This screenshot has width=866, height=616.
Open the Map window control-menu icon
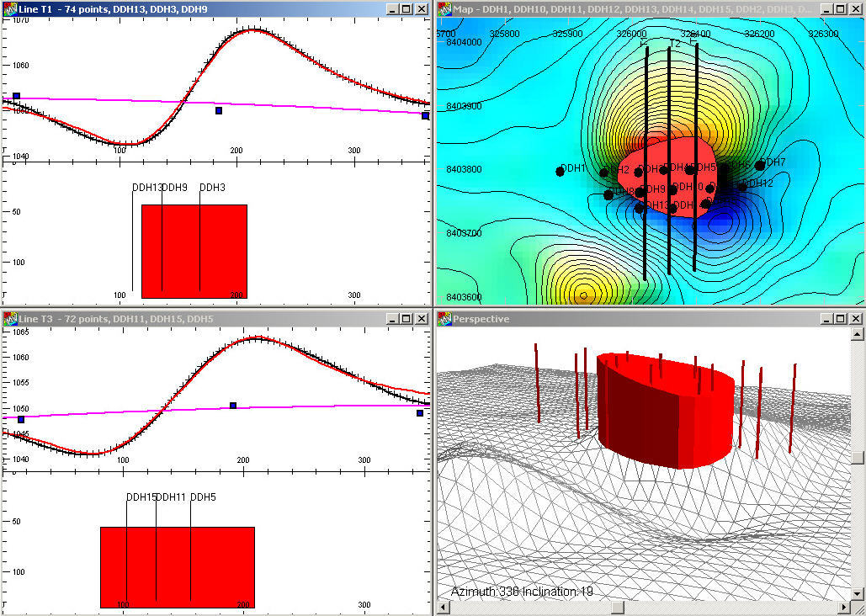click(x=444, y=8)
